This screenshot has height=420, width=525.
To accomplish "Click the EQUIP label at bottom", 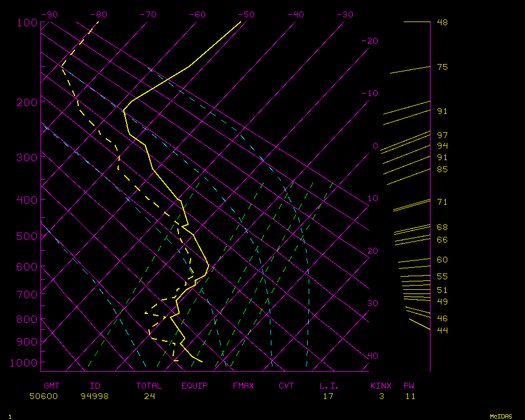I will click(195, 386).
